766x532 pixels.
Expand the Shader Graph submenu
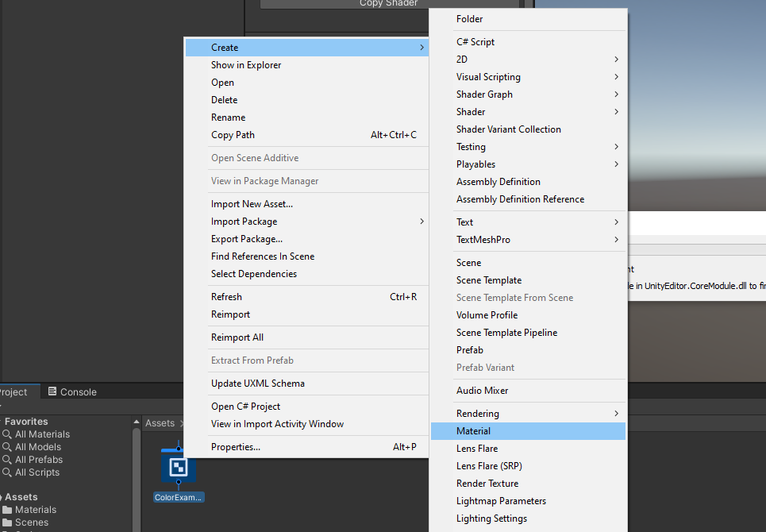pyautogui.click(x=616, y=94)
